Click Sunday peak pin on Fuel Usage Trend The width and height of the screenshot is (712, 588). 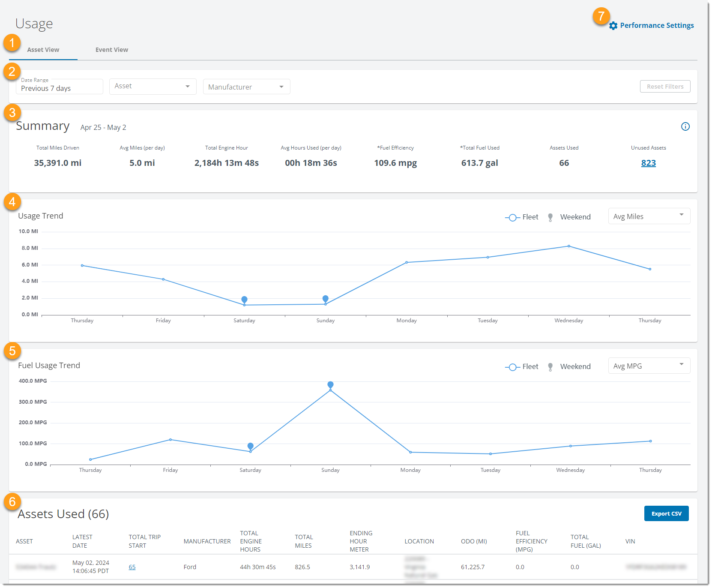pos(330,385)
